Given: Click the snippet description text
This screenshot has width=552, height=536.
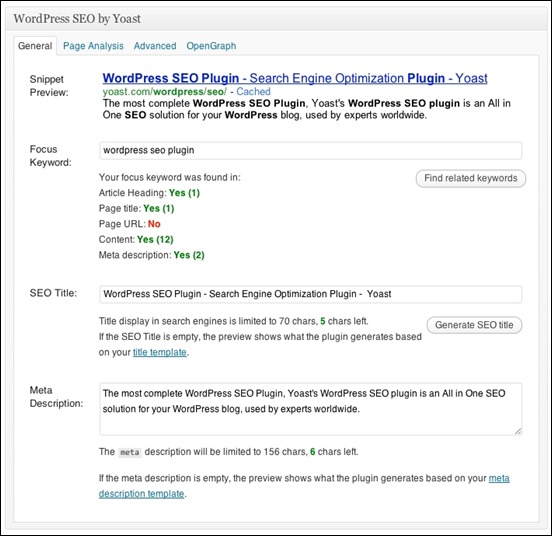Looking at the screenshot, I should click(306, 109).
